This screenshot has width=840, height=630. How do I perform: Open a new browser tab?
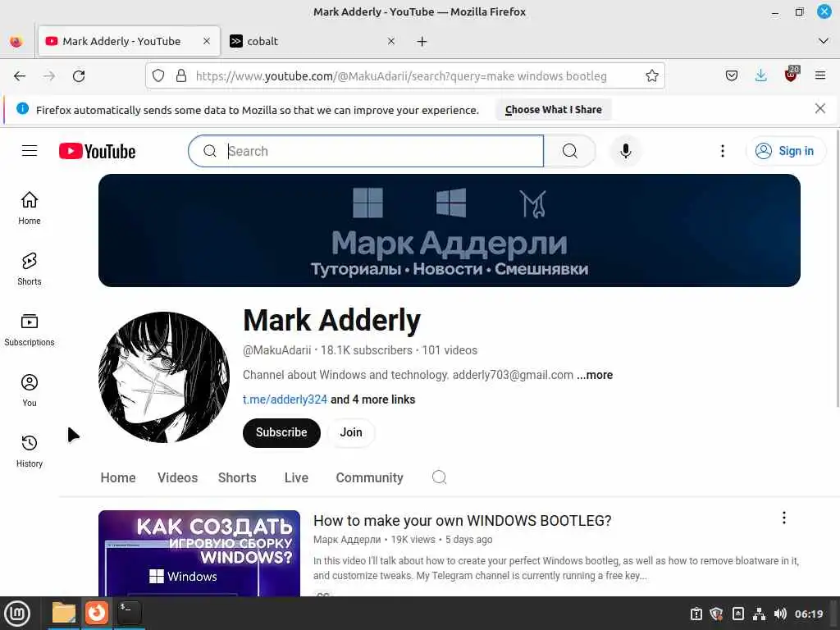[422, 41]
